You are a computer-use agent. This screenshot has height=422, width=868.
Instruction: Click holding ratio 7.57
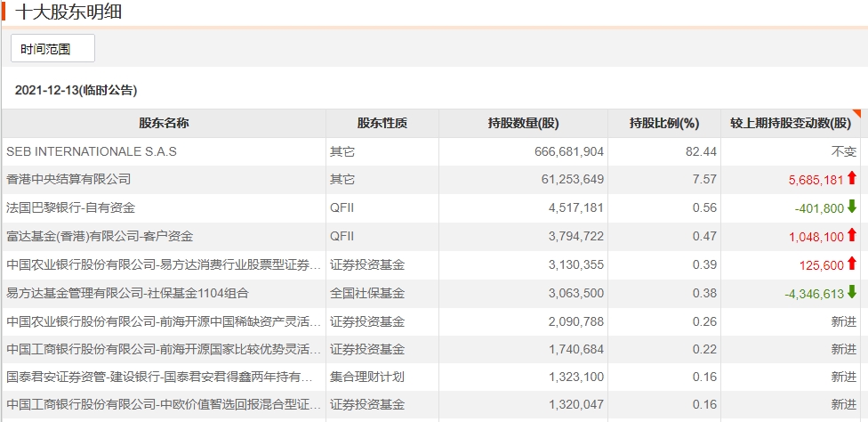point(704,180)
